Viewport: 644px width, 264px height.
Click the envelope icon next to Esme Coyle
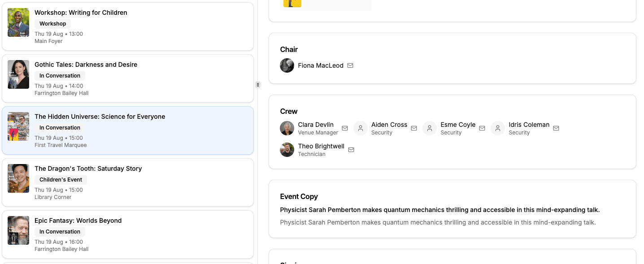click(x=482, y=128)
